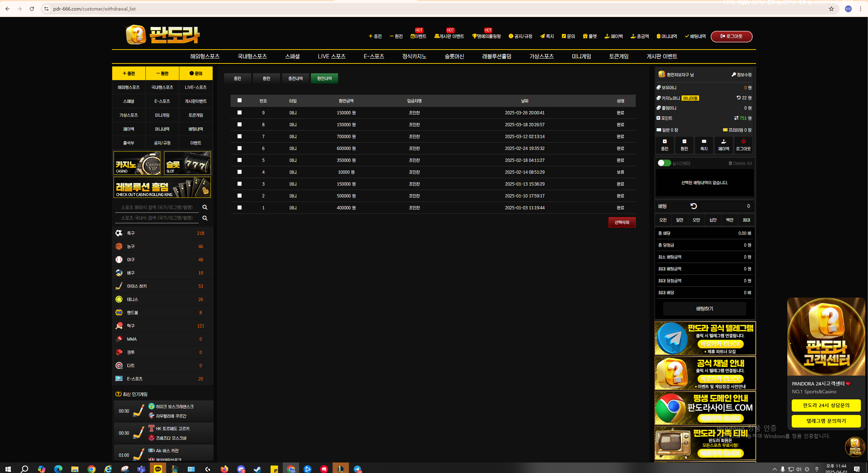
Task: Tick the checkbox for the 10000 원 row
Action: 239,172
